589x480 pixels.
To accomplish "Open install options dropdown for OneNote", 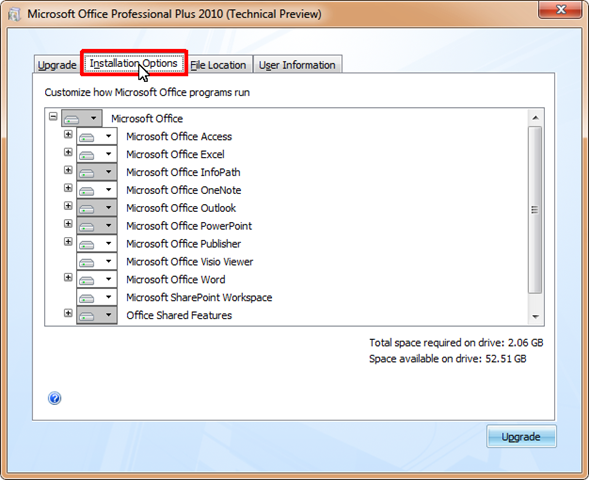I will [x=97, y=190].
